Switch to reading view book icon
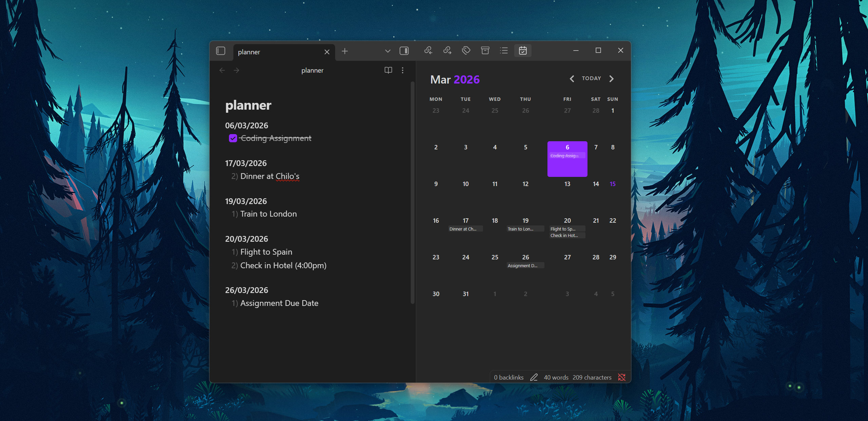 click(x=388, y=70)
